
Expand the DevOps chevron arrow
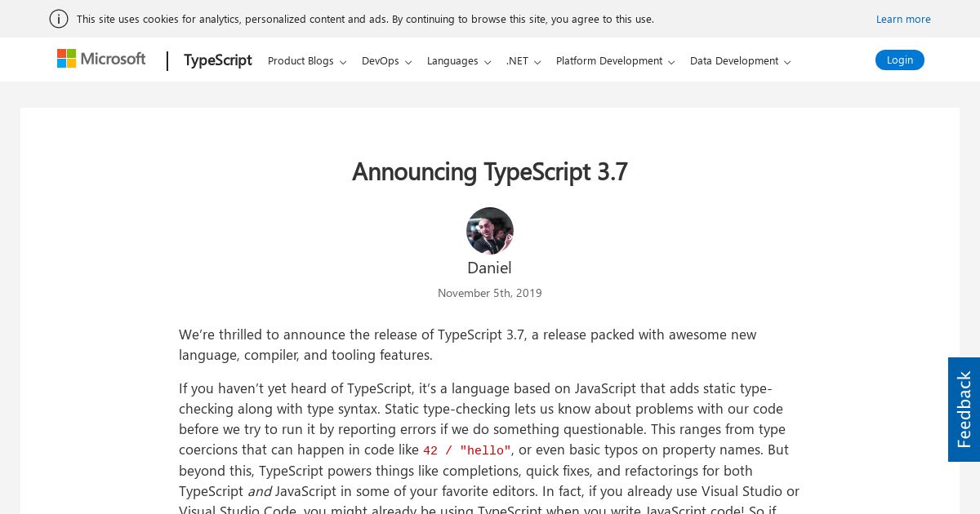(408, 62)
